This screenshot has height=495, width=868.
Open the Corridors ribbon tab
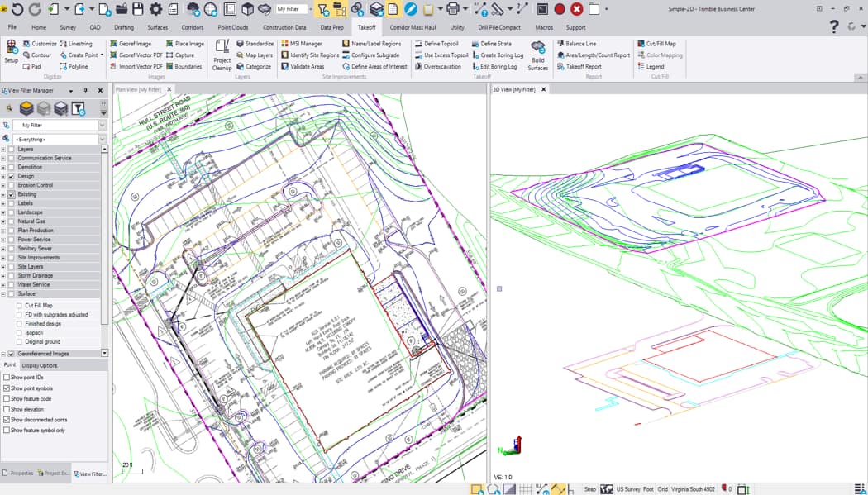point(192,27)
